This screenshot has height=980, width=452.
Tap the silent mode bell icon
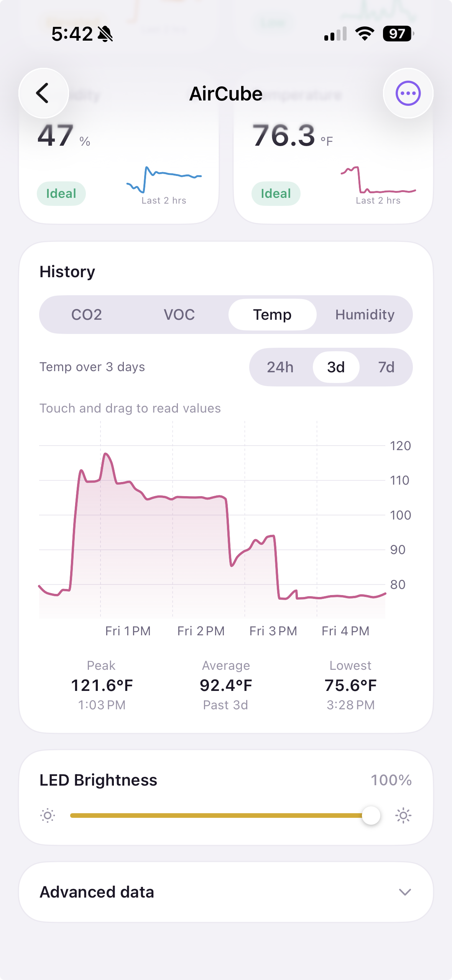click(x=105, y=34)
